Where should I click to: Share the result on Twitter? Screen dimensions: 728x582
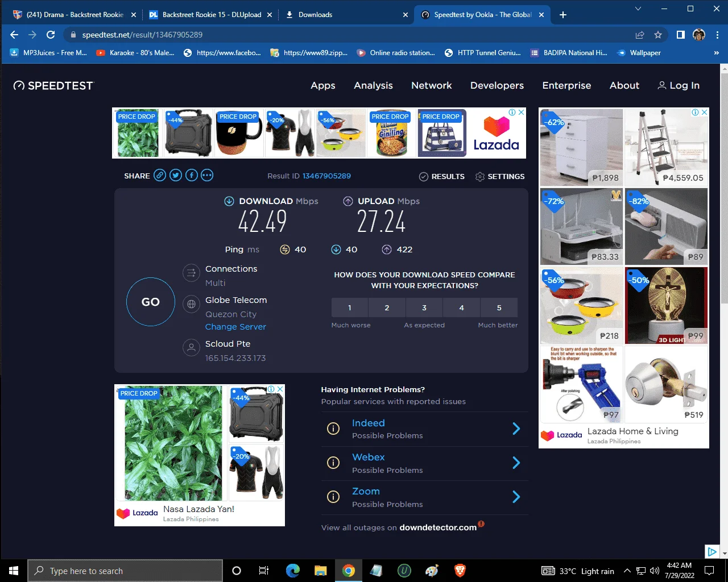click(x=176, y=176)
